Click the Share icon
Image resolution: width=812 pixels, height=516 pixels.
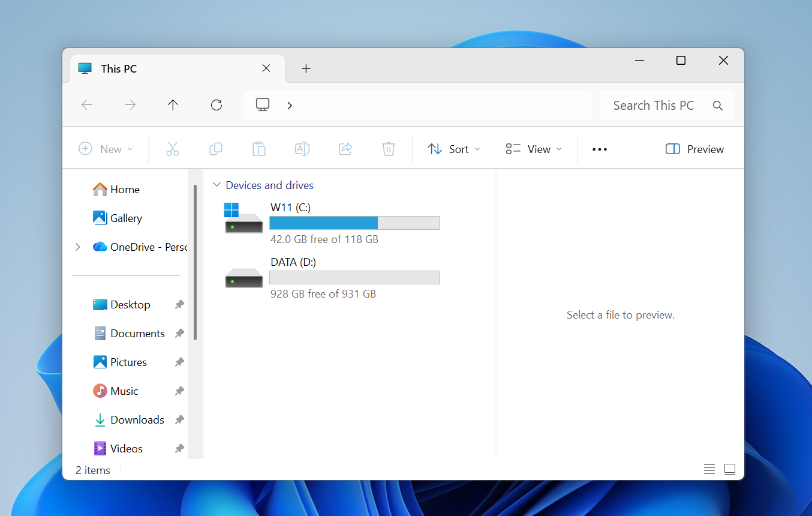tap(345, 148)
